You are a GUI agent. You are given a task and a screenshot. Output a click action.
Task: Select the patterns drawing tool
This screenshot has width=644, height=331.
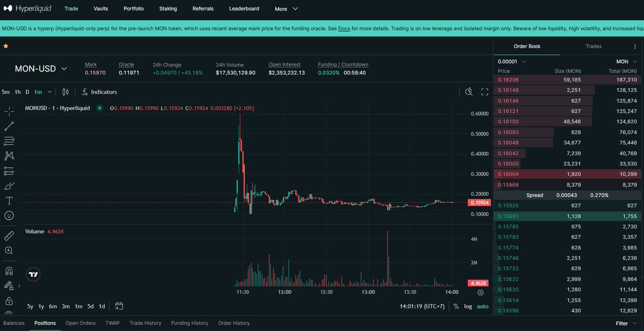9,156
